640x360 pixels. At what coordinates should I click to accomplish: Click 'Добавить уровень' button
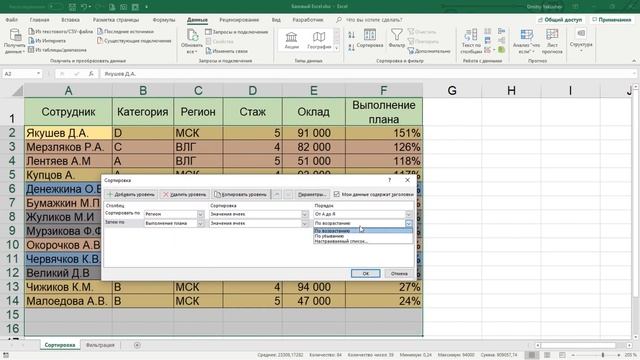[x=131, y=194]
